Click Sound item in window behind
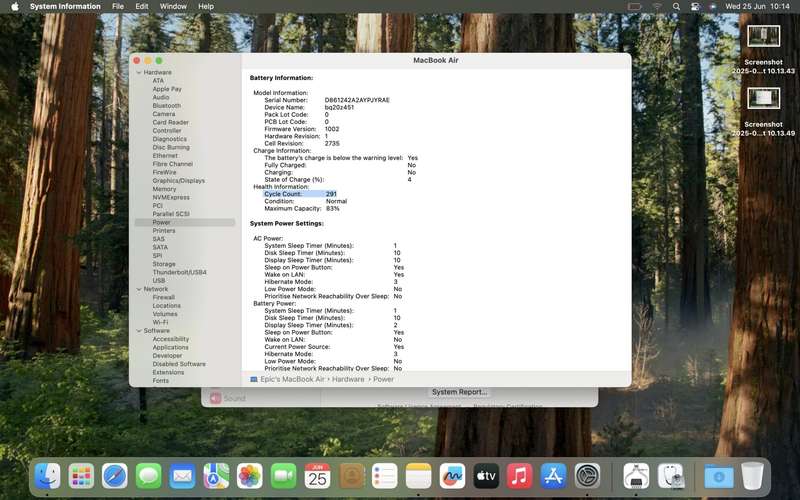 pyautogui.click(x=228, y=398)
